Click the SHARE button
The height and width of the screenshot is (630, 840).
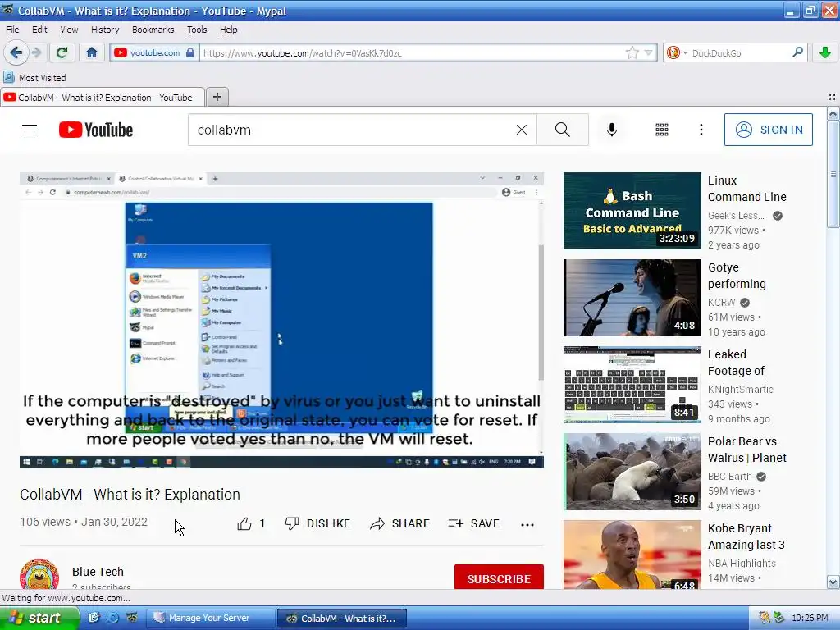pos(400,523)
